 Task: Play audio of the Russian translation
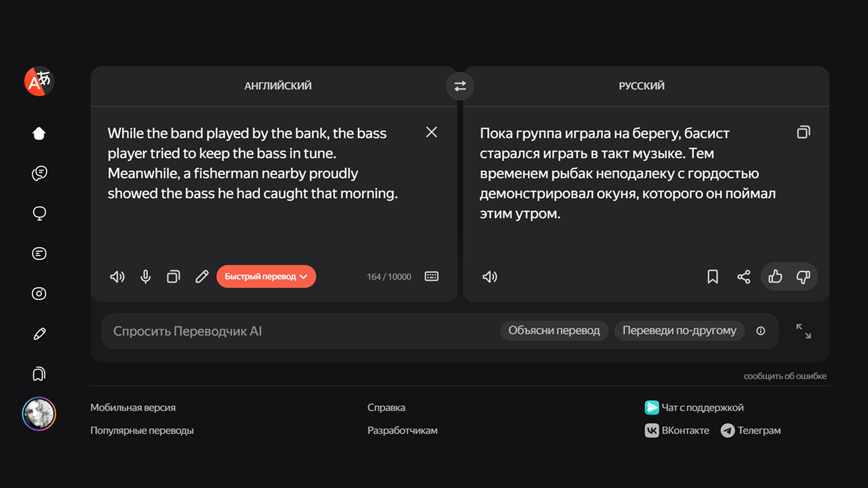coord(490,277)
